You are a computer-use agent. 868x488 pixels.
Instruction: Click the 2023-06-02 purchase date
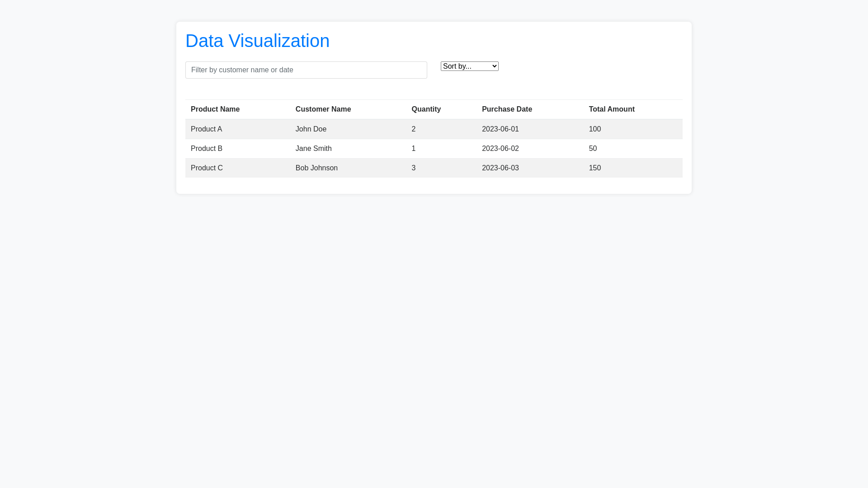pyautogui.click(x=500, y=149)
